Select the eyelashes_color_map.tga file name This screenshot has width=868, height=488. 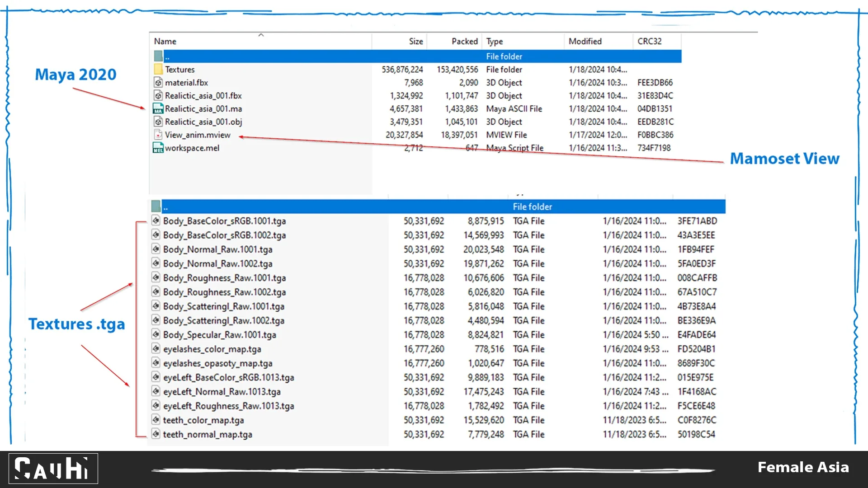[x=212, y=349]
